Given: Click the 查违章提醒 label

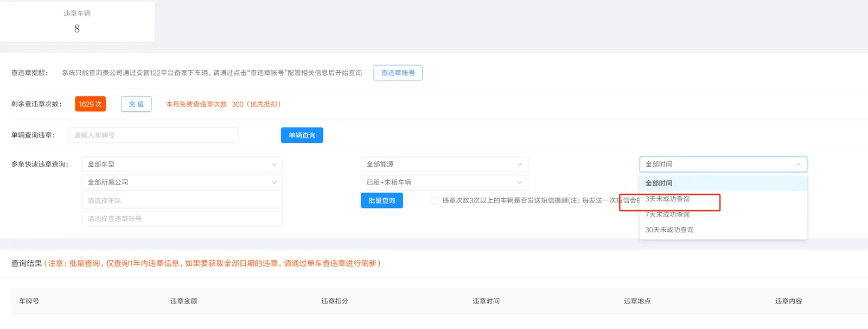Looking at the screenshot, I should [x=30, y=73].
